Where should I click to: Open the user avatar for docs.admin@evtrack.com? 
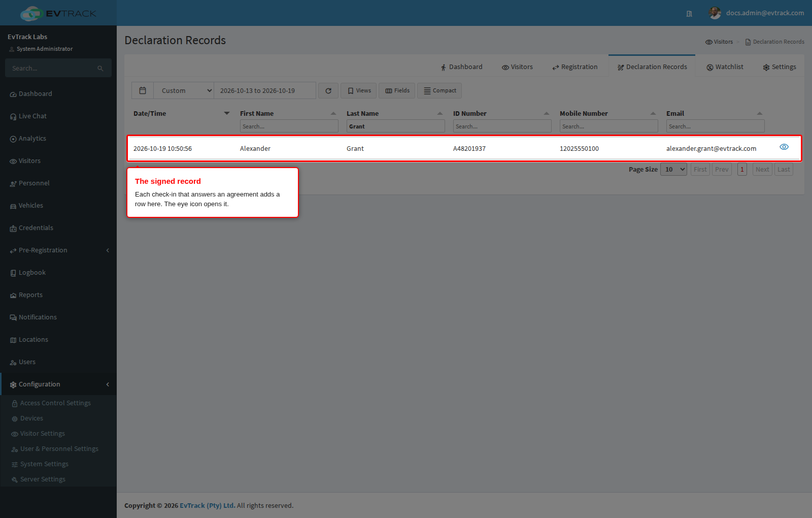(x=715, y=13)
